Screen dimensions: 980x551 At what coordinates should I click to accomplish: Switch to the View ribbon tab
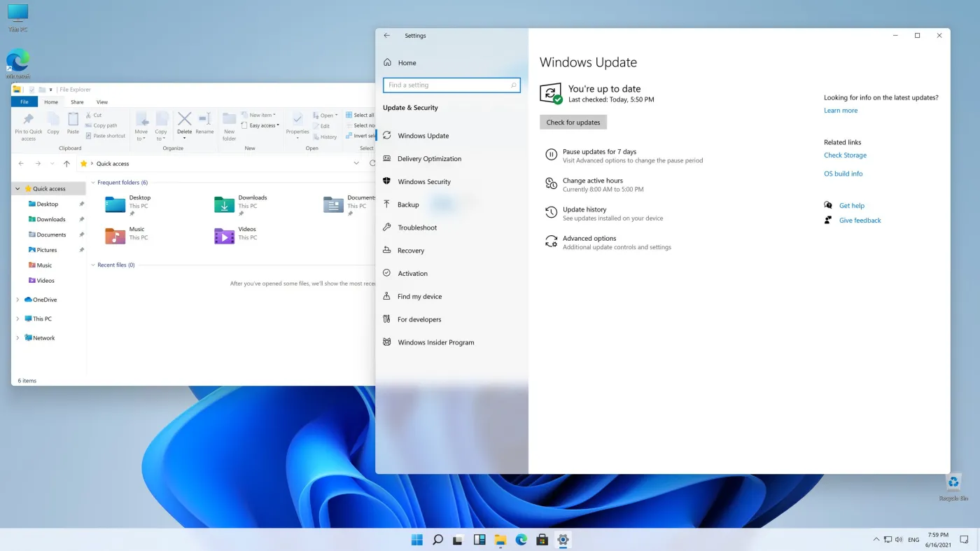[102, 102]
